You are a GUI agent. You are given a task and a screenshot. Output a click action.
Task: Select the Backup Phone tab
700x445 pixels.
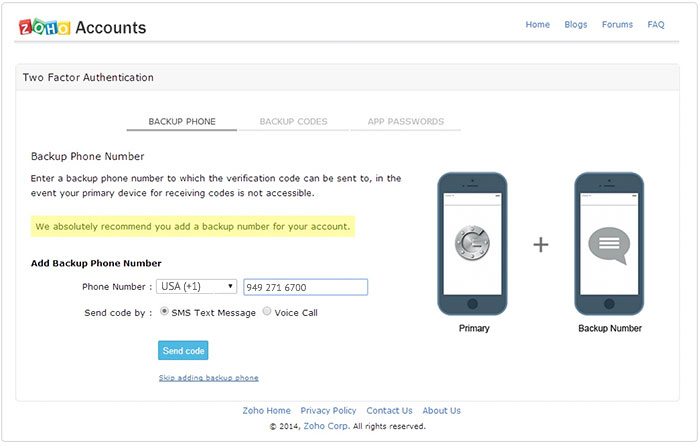pyautogui.click(x=181, y=122)
